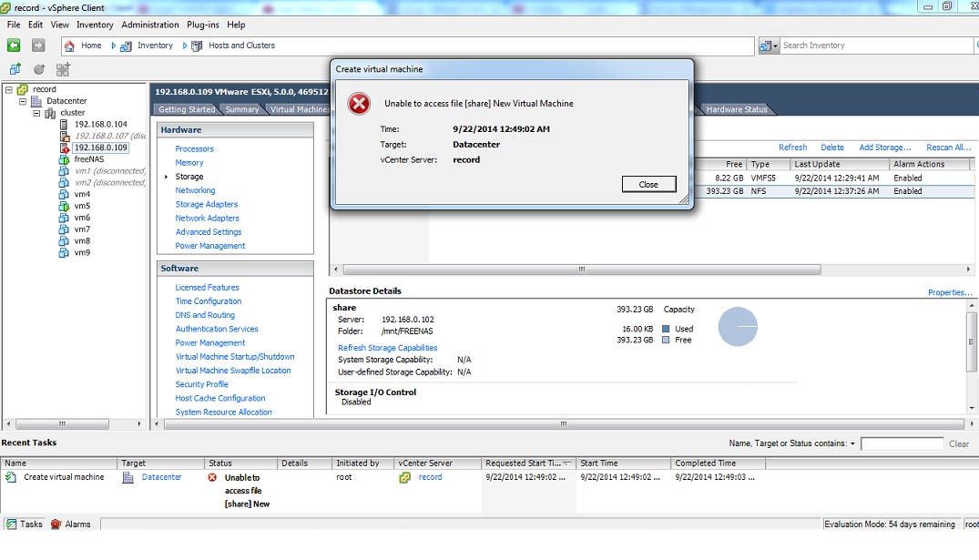
Task: Click the cluster icon in the inventory tree
Action: tap(50, 113)
